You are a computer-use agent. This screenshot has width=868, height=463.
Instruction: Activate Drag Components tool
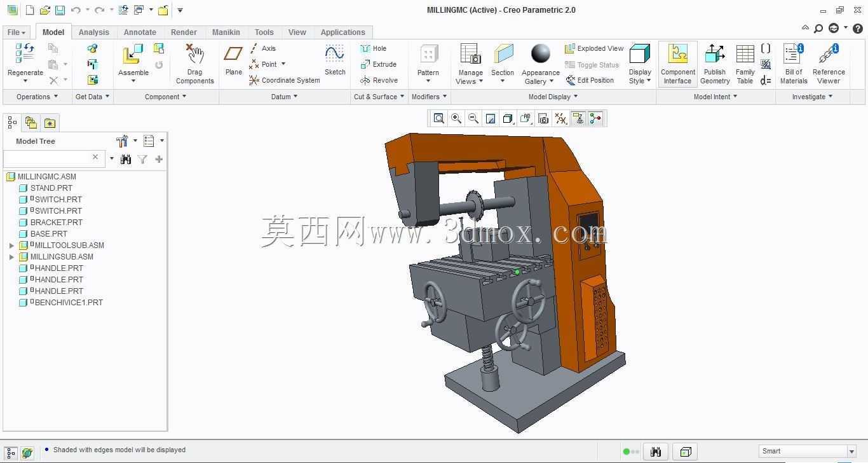(194, 63)
